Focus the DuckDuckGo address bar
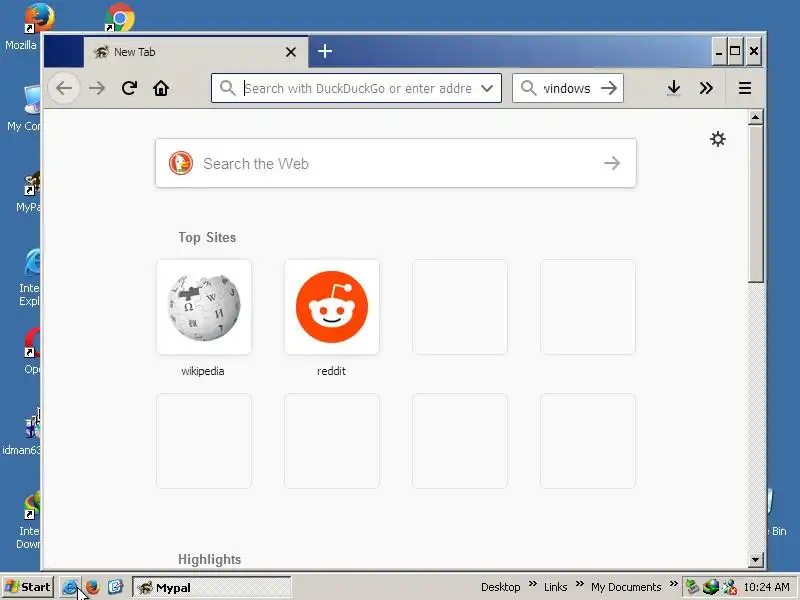The image size is (800, 600). tap(357, 88)
